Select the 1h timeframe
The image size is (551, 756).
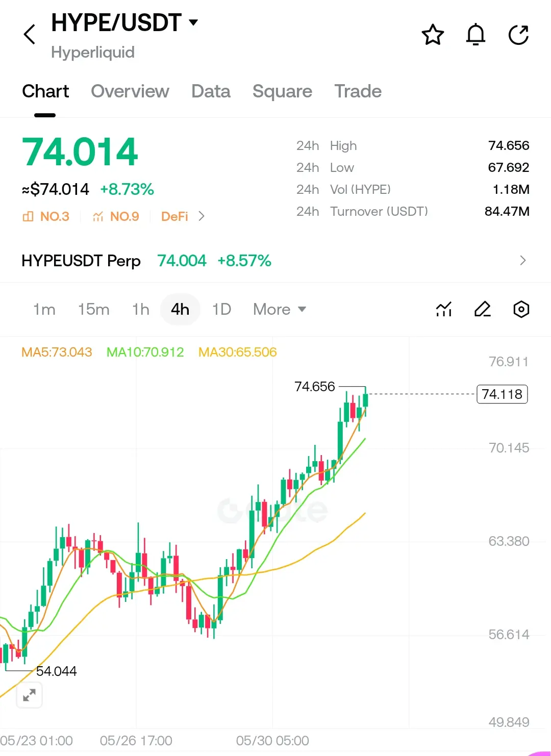coord(141,309)
